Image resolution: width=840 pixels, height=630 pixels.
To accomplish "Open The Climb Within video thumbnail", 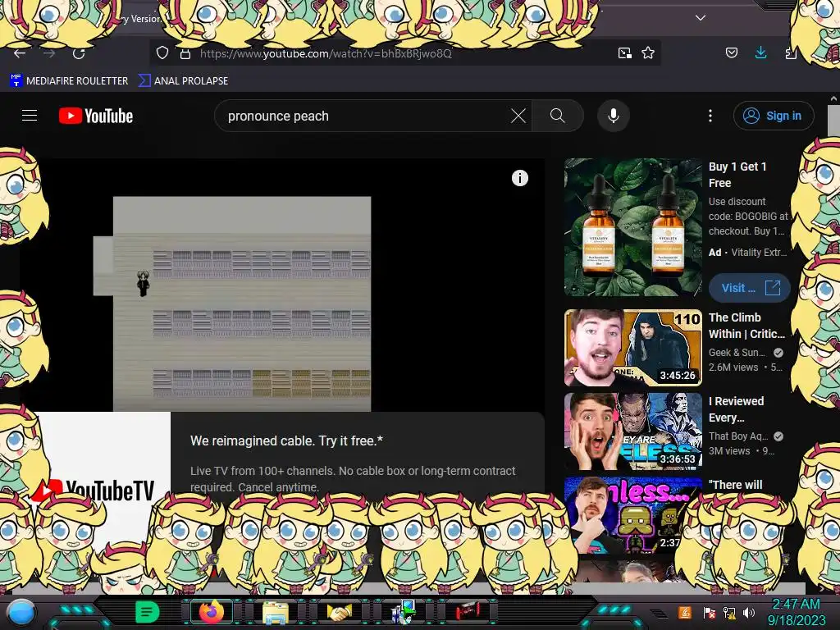I will (x=632, y=348).
